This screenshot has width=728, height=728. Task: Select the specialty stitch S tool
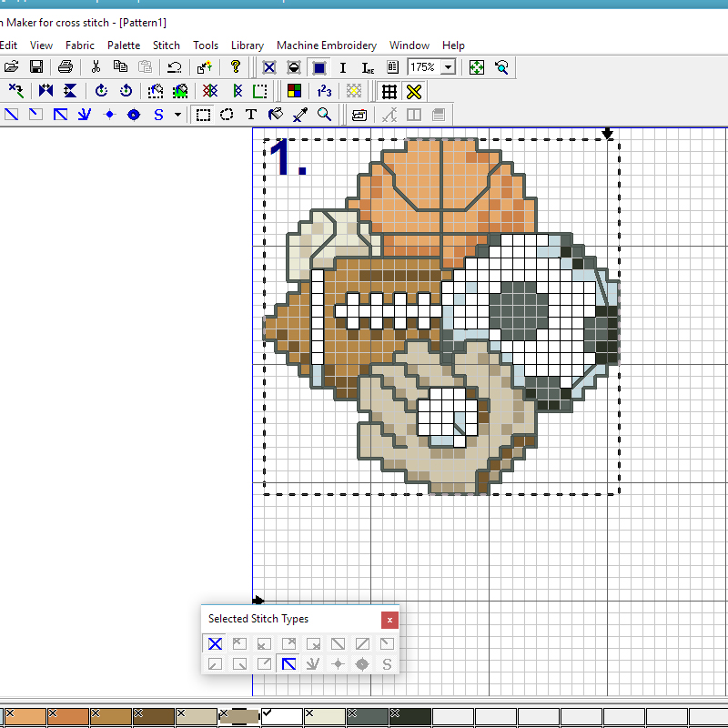pyautogui.click(x=158, y=115)
